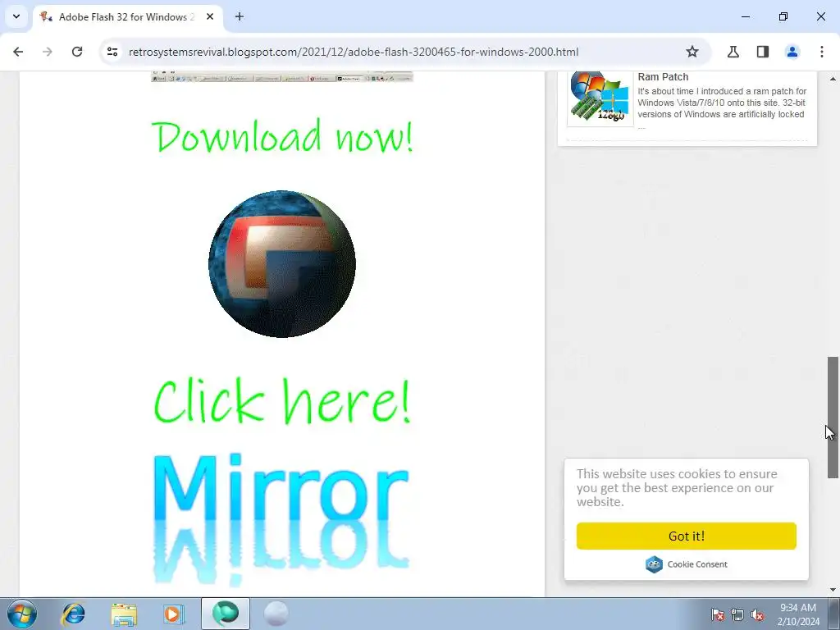Launch Internet Explorer from taskbar
840x630 pixels.
pos(73,614)
